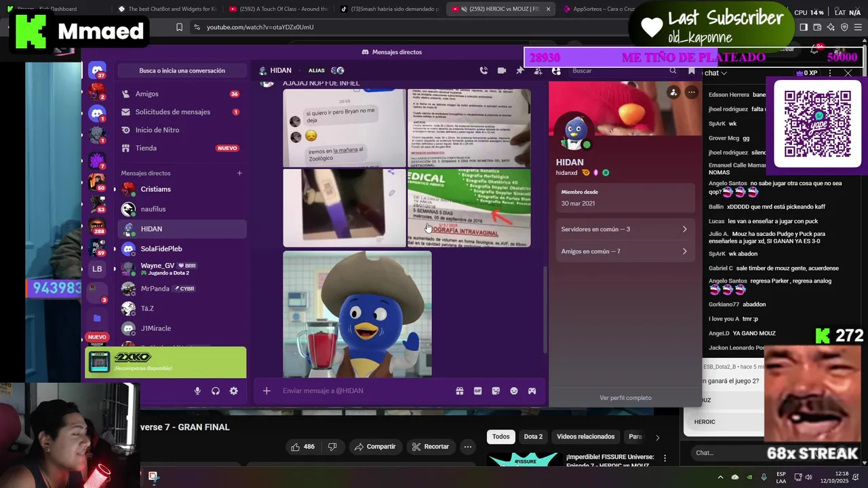Open options for recommended FISSURE video
Image resolution: width=868 pixels, height=488 pixels.
[665, 459]
